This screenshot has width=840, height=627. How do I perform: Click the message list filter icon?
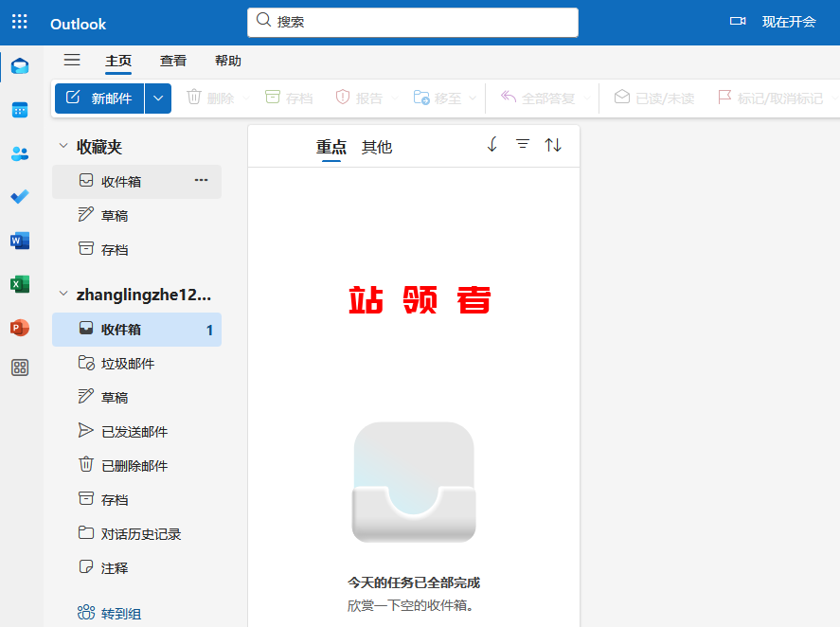coord(522,145)
